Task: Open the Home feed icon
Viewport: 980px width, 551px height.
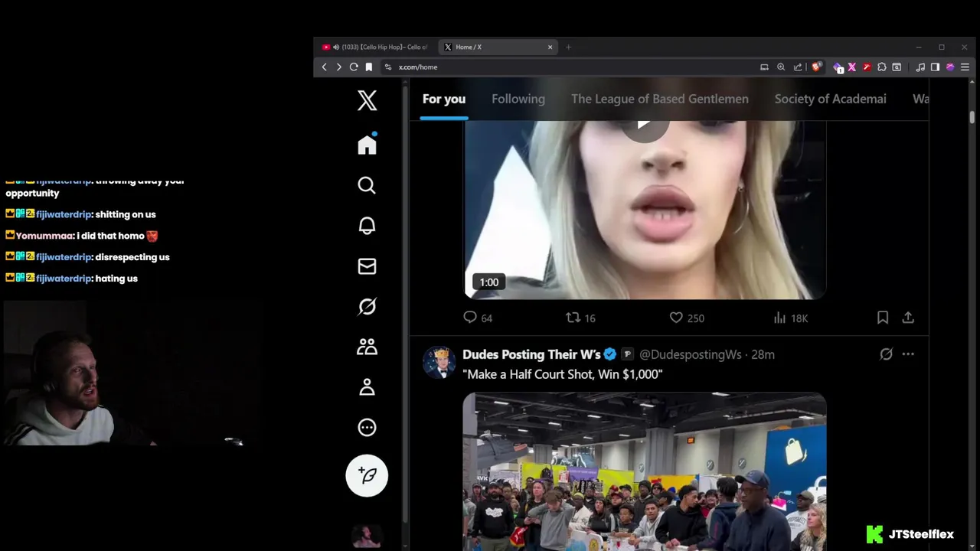Action: tap(367, 145)
